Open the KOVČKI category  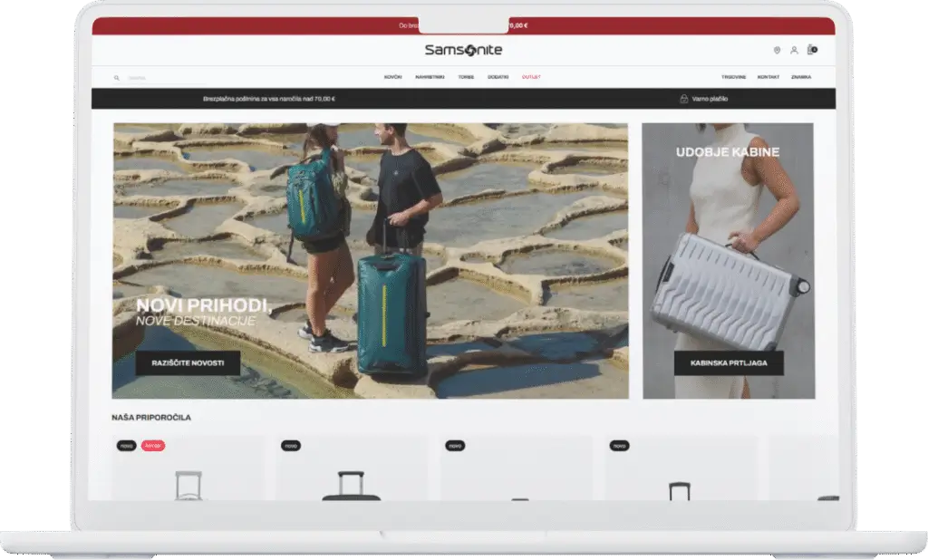coord(391,78)
